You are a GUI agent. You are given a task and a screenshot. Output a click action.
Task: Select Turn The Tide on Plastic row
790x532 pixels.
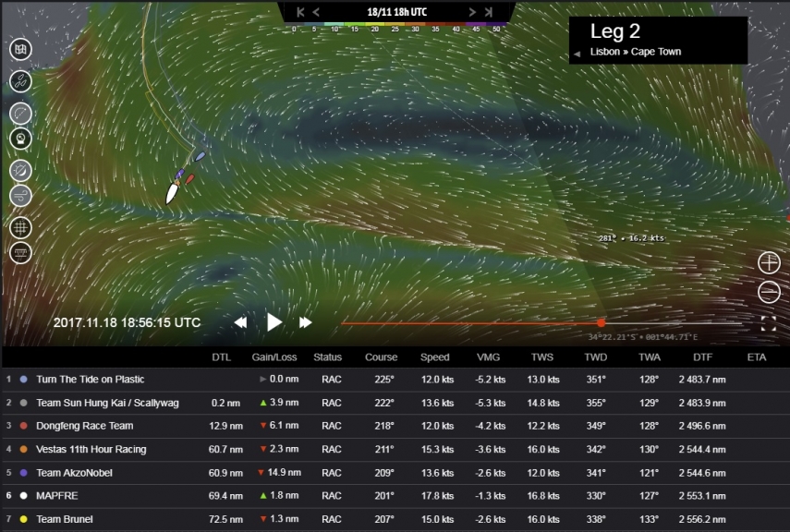395,380
